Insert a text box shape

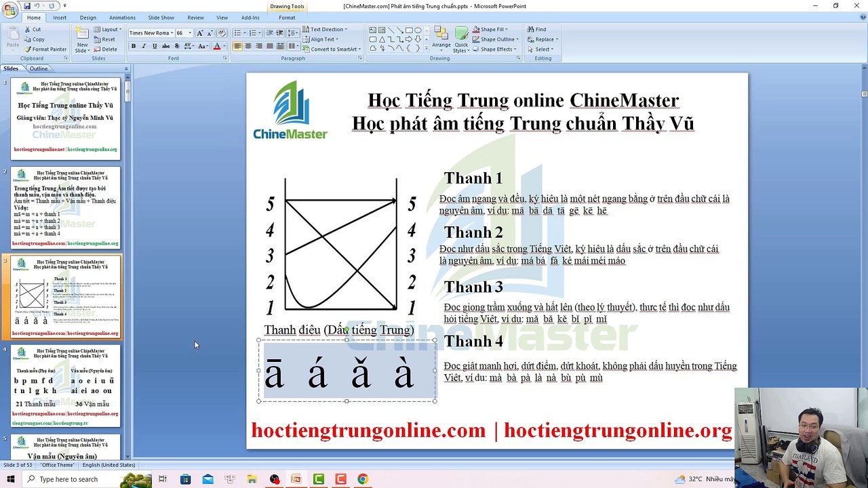click(373, 30)
